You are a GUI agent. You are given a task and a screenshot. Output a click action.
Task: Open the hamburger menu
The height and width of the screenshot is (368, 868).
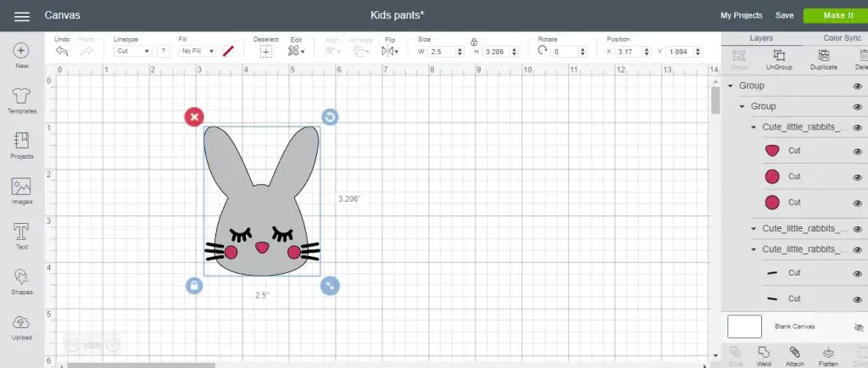pos(21,16)
